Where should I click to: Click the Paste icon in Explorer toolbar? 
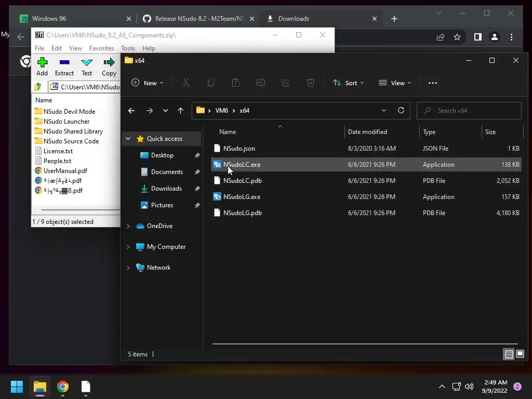pos(236,83)
